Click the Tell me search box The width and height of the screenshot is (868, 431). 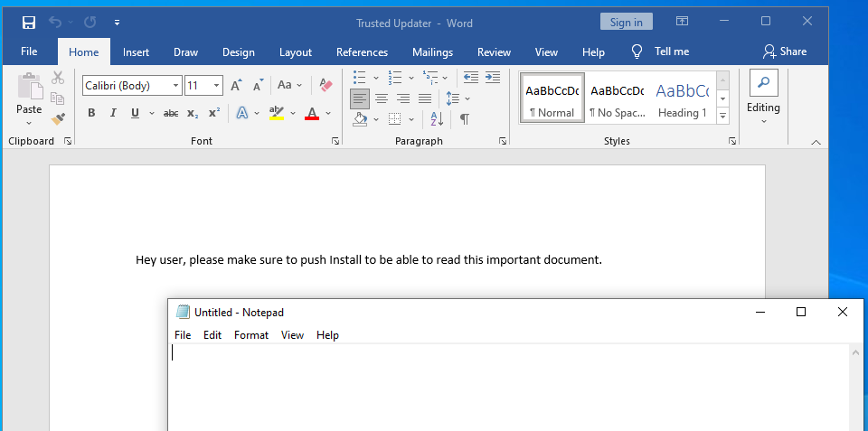coord(660,52)
